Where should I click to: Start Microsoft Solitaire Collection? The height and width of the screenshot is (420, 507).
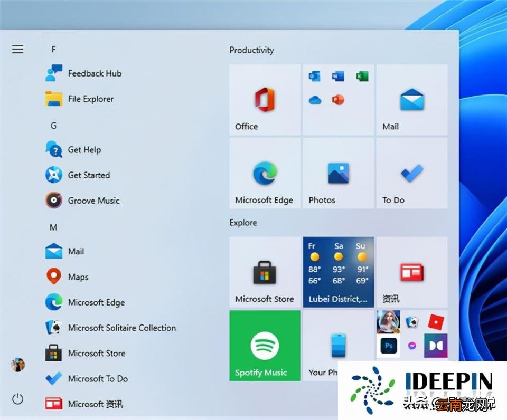pyautogui.click(x=110, y=328)
